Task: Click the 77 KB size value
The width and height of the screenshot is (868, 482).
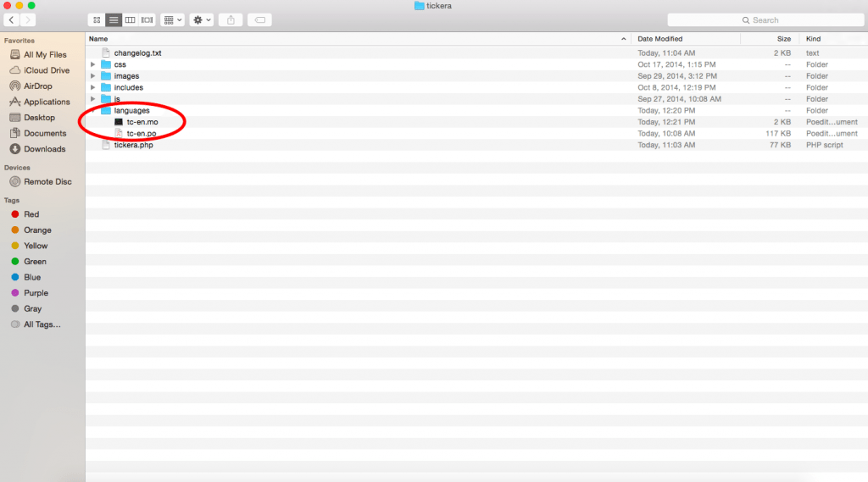Action: 780,145
